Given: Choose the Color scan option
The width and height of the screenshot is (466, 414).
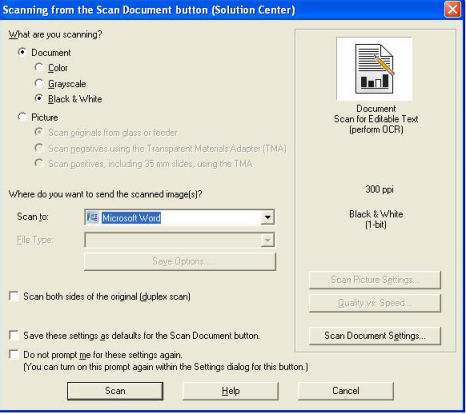Looking at the screenshot, I should 39,68.
